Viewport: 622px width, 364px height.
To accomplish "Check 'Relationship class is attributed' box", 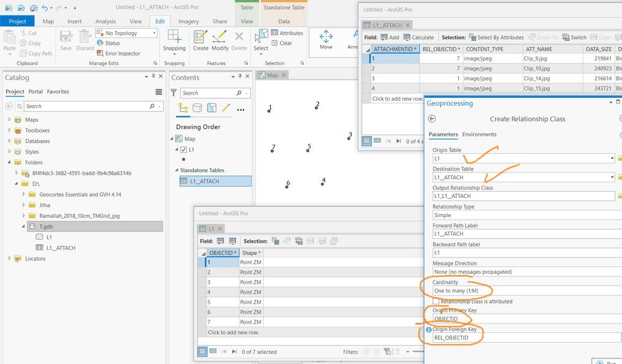I will coord(436,301).
